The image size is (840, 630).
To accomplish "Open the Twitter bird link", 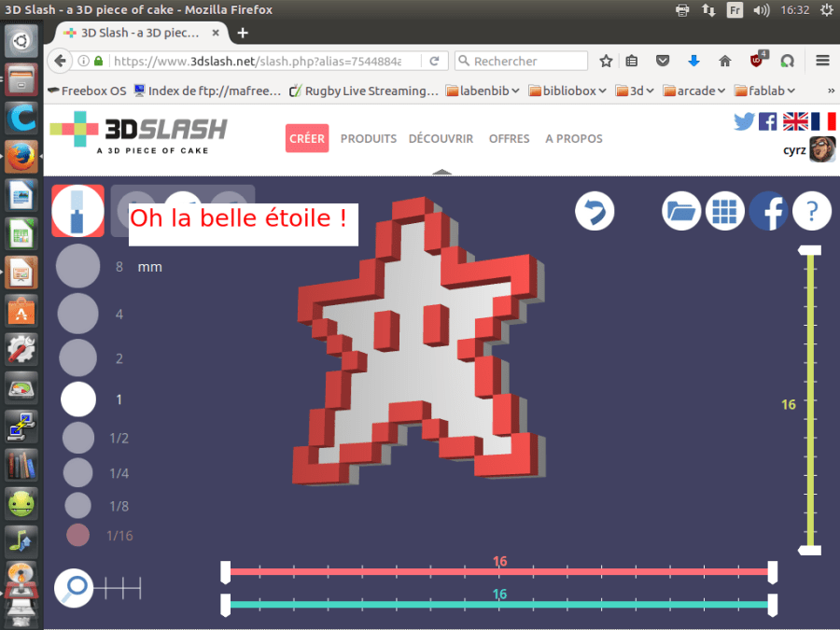I will [x=744, y=121].
